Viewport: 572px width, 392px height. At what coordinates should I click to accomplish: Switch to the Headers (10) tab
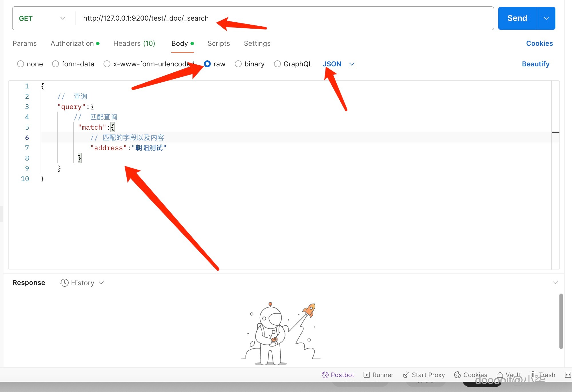click(x=134, y=43)
